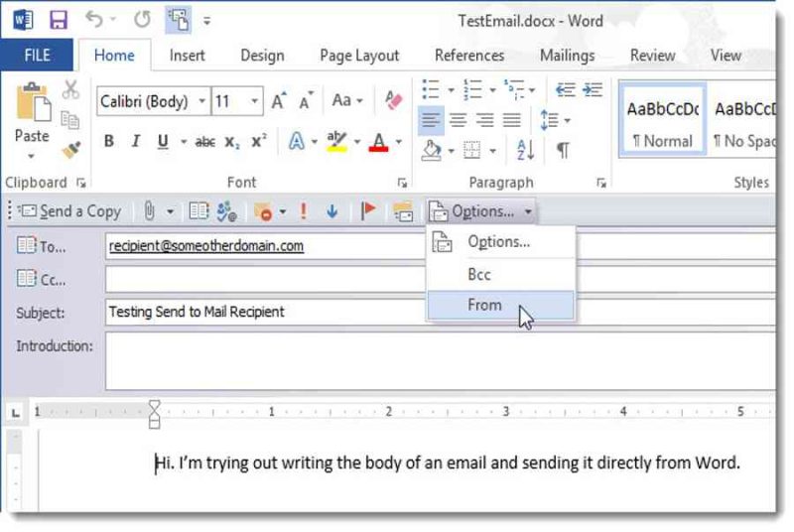The image size is (794, 532).
Task: Toggle Strikethrough formatting
Action: coord(205,142)
